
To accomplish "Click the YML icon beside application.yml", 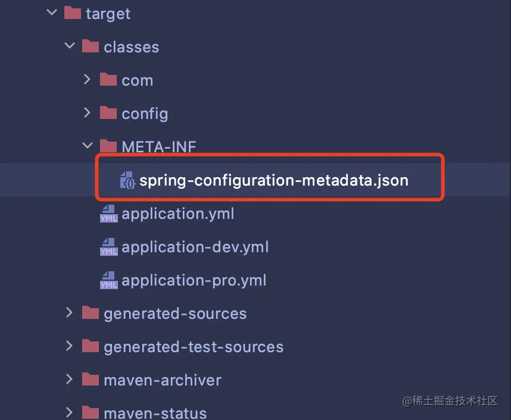I will tap(108, 214).
